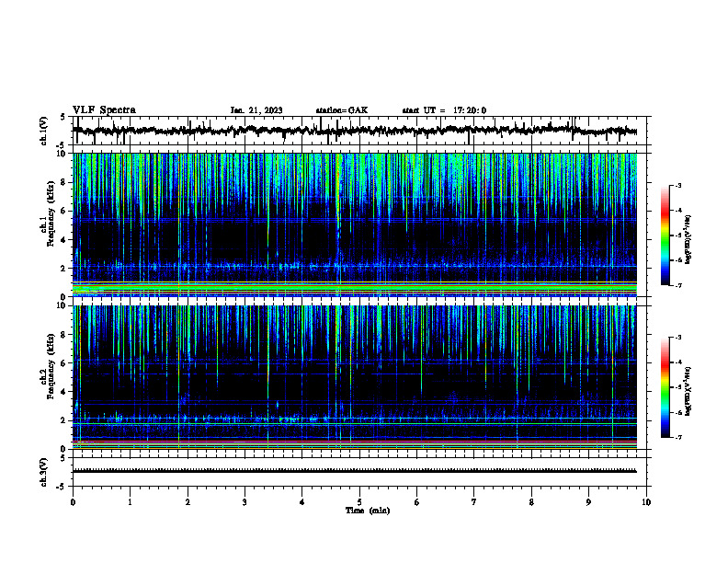
Task: Click the upper spectrogram color bar
Action: pyautogui.click(x=665, y=236)
